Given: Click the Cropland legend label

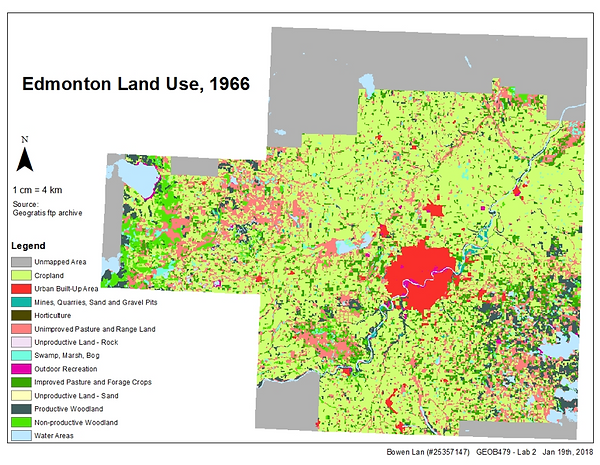Looking at the screenshot, I should coord(49,276).
